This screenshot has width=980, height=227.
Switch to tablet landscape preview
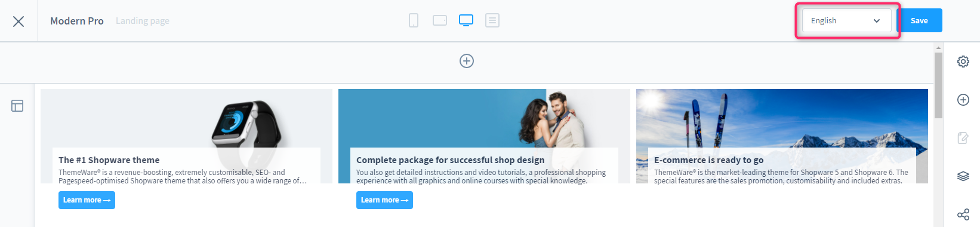click(x=440, y=21)
